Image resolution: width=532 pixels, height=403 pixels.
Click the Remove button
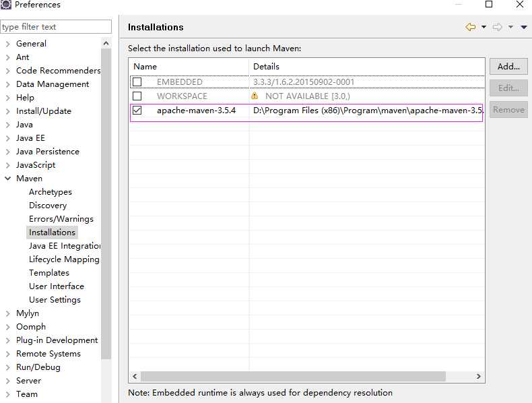[508, 110]
